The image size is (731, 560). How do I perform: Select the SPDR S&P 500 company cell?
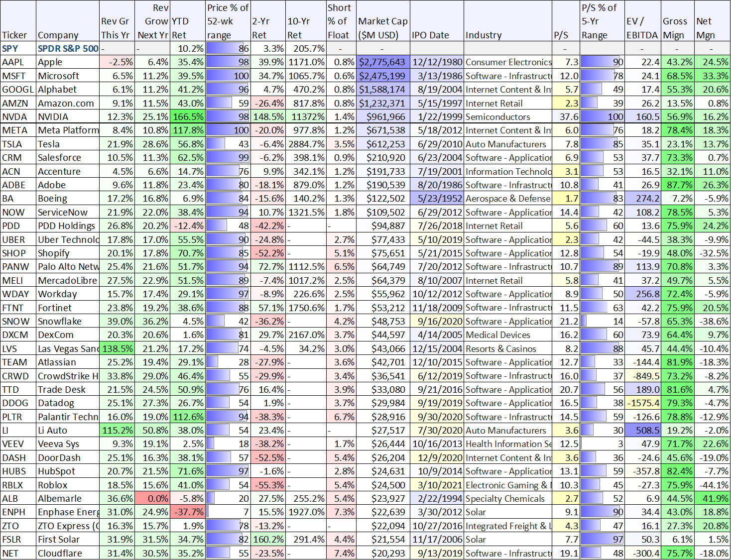click(x=68, y=49)
